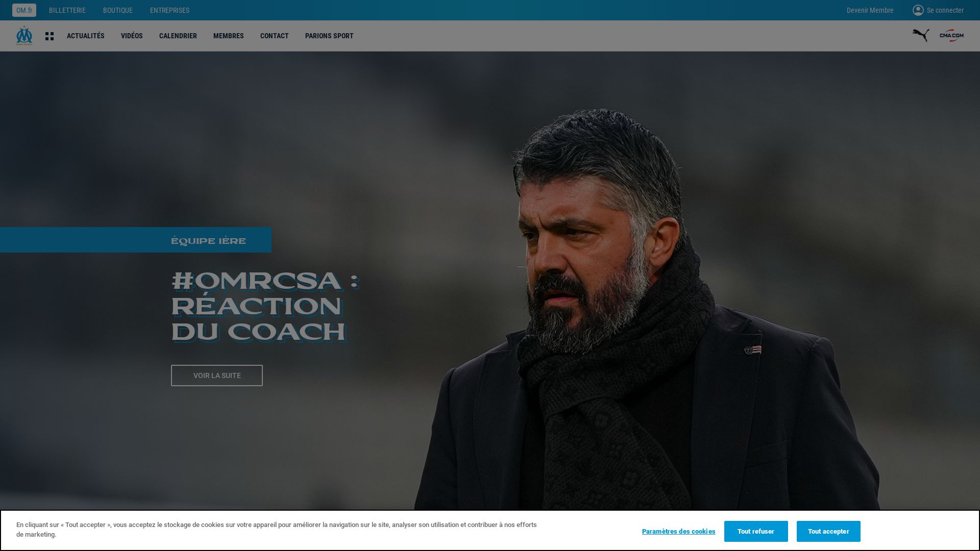Screen dimensions: 980x551
Task: Click Tout refuser cookie consent toggle
Action: [756, 531]
